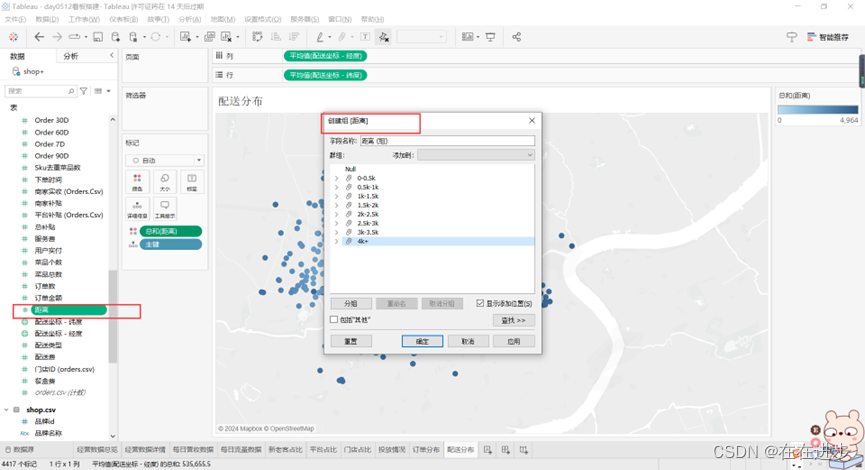
Task: Click new worksheet tab icon at bottom
Action: (488, 450)
